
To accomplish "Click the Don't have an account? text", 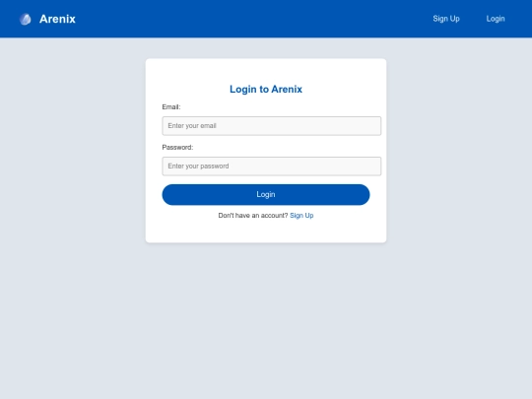I will 253,216.
